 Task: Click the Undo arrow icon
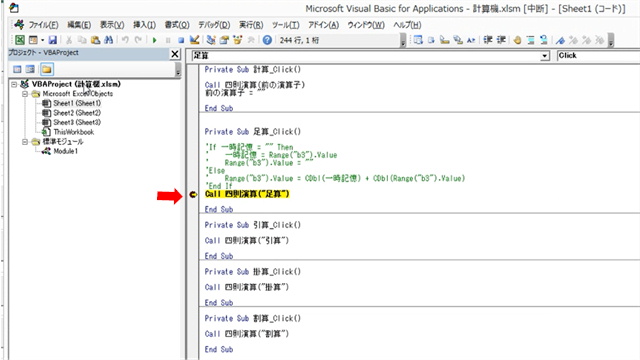pyautogui.click(x=125, y=40)
